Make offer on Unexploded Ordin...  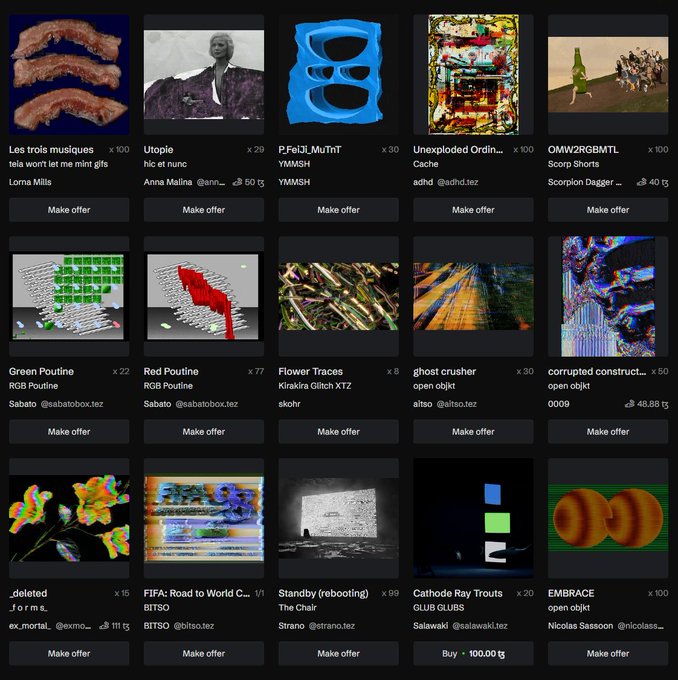[473, 210]
